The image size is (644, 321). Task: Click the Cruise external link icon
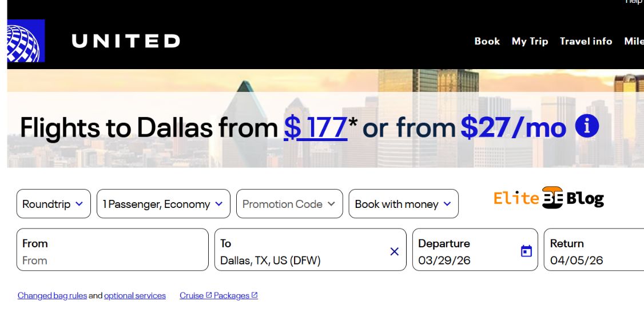tap(209, 295)
